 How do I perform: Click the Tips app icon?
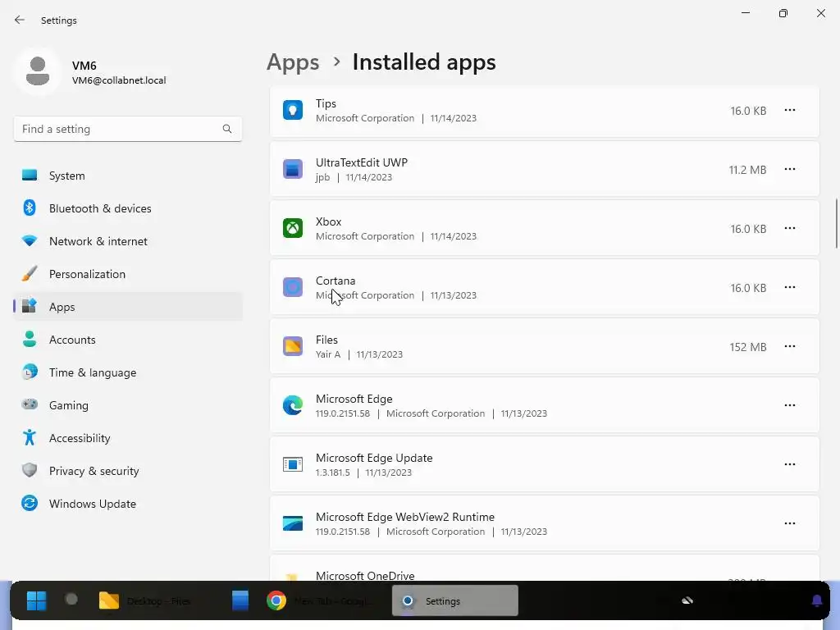click(x=293, y=111)
